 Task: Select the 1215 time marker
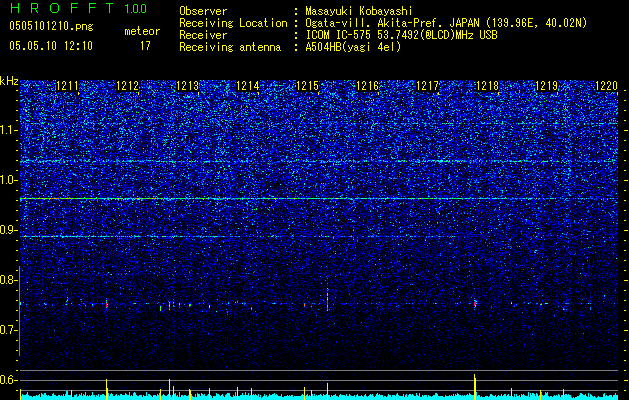point(308,86)
